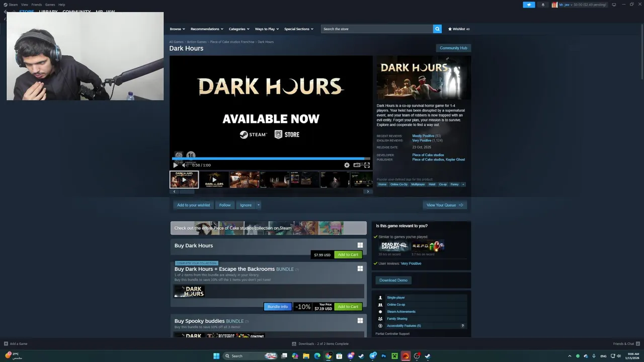Click the Download Demo button
Image resolution: width=644 pixels, height=362 pixels.
point(393,280)
